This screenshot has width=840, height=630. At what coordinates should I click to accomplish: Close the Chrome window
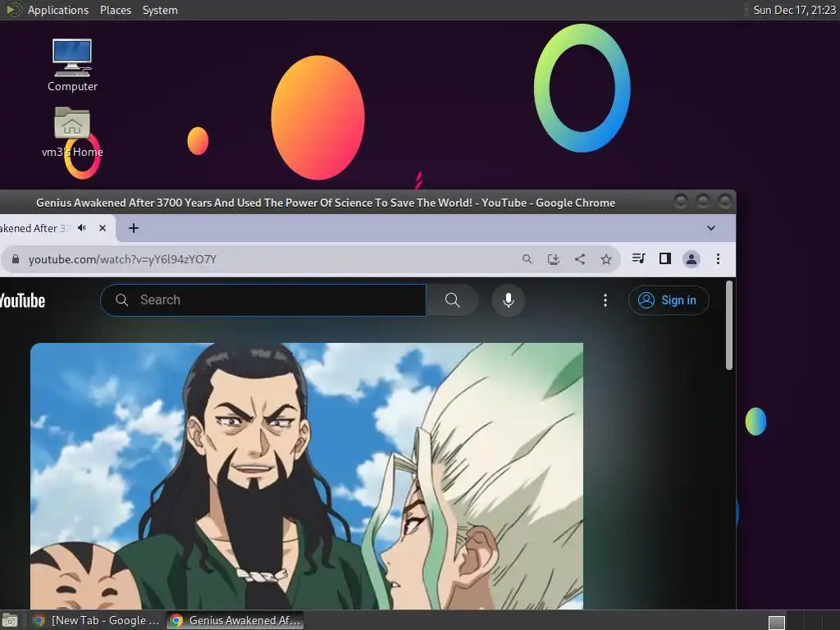click(724, 202)
